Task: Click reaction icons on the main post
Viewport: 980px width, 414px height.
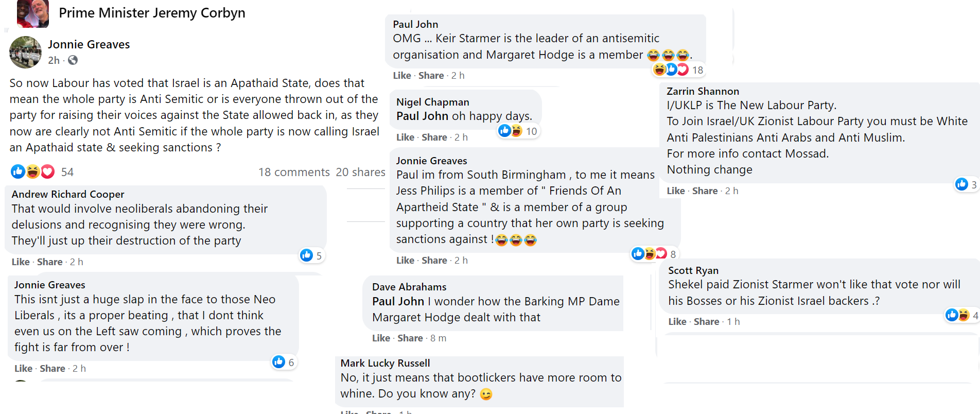Action: pos(33,171)
